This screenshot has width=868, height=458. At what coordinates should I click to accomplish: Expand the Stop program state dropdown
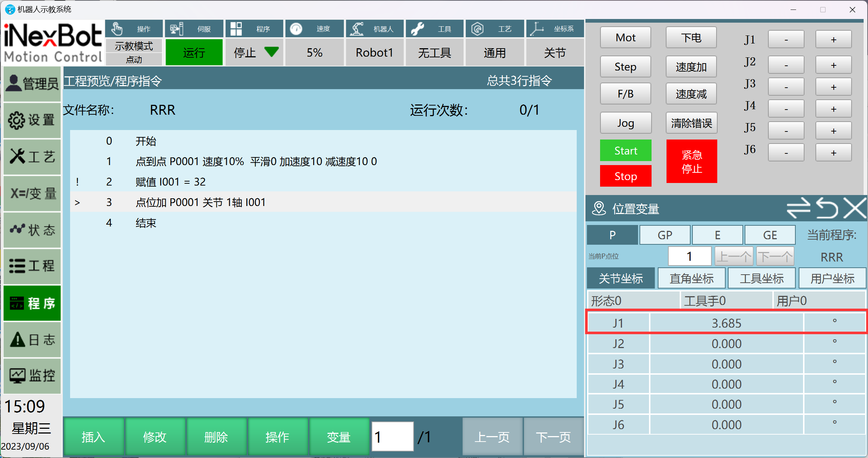click(254, 53)
